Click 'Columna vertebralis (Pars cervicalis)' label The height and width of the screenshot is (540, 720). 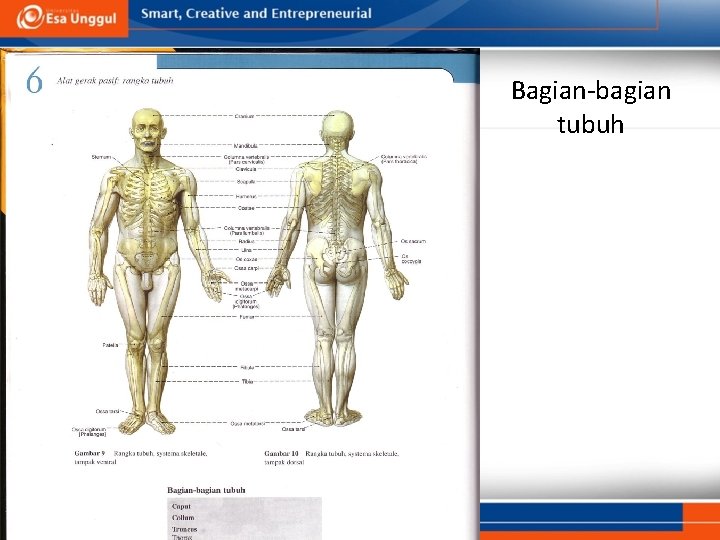click(246, 159)
